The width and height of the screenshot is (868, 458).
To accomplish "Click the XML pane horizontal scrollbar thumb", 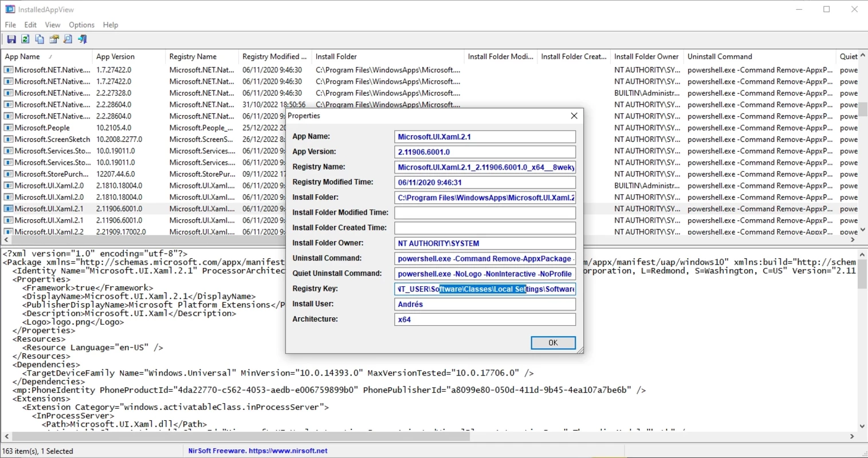I will [240, 436].
